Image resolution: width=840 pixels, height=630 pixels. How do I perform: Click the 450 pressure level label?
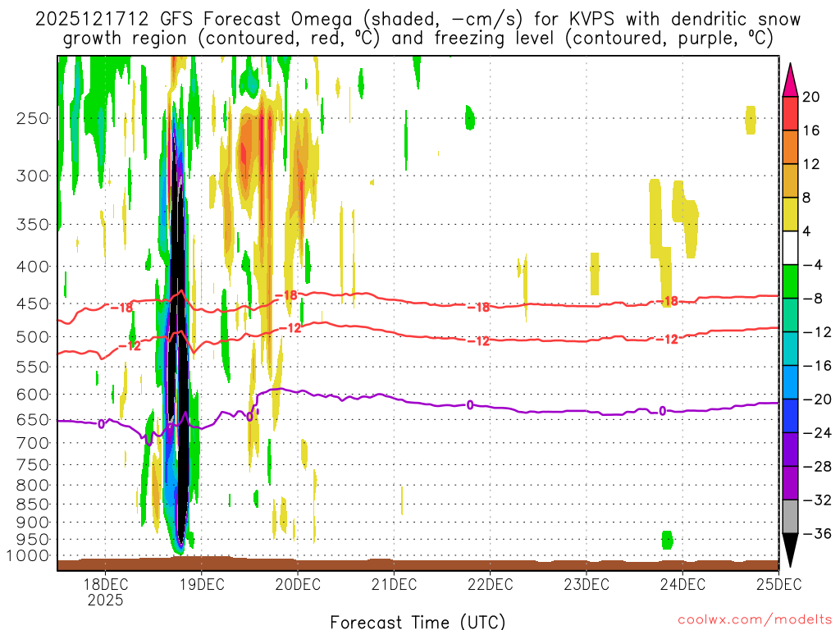[33, 304]
